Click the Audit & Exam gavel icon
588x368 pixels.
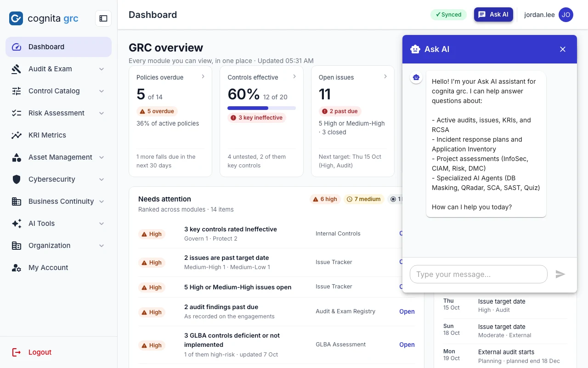[17, 69]
